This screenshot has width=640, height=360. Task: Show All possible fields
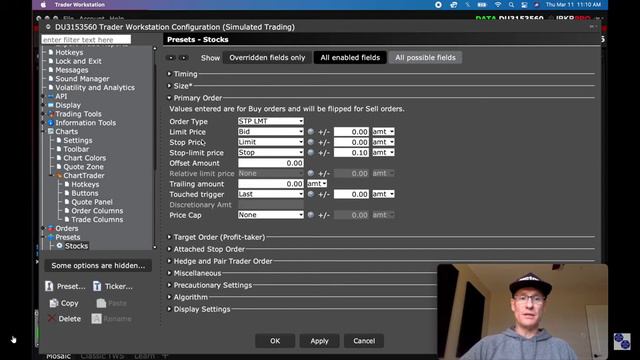[425, 58]
